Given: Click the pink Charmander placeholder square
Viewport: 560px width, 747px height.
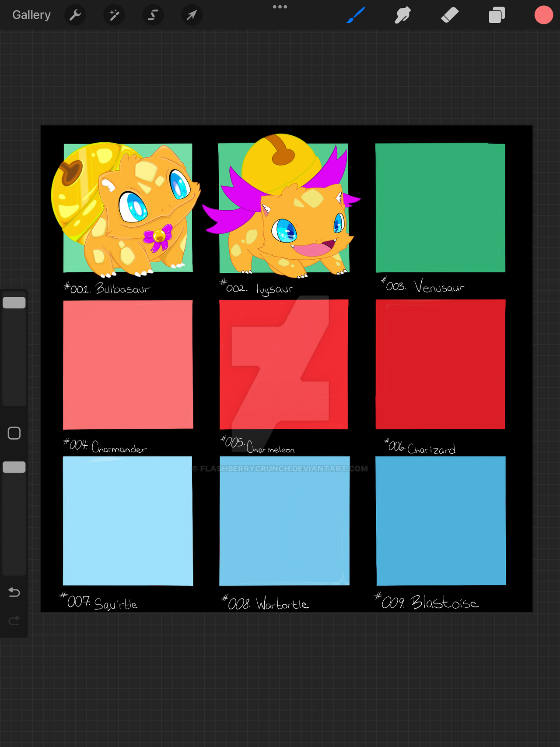Looking at the screenshot, I should tap(128, 364).
